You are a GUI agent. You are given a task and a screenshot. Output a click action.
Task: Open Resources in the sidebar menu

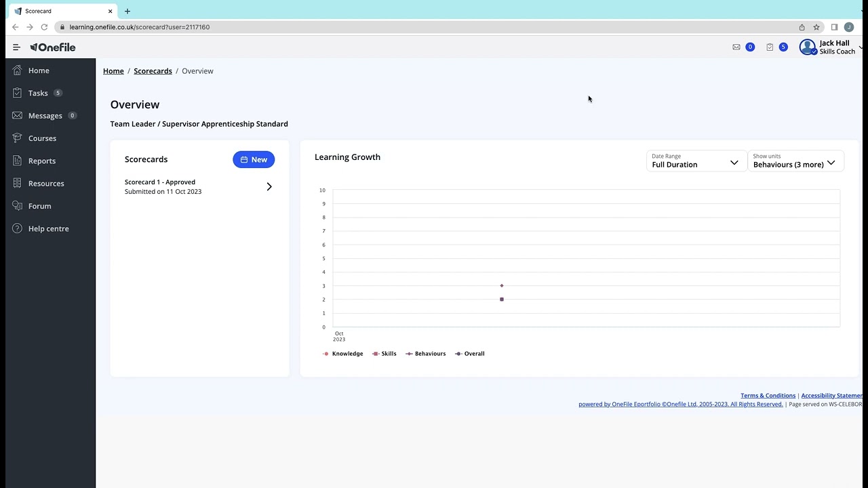click(x=46, y=184)
